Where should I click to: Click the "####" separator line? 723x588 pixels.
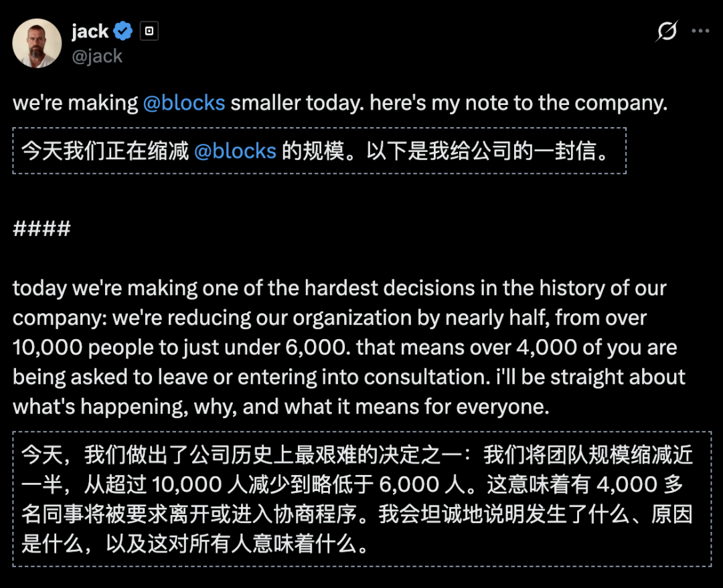pyautogui.click(x=42, y=229)
